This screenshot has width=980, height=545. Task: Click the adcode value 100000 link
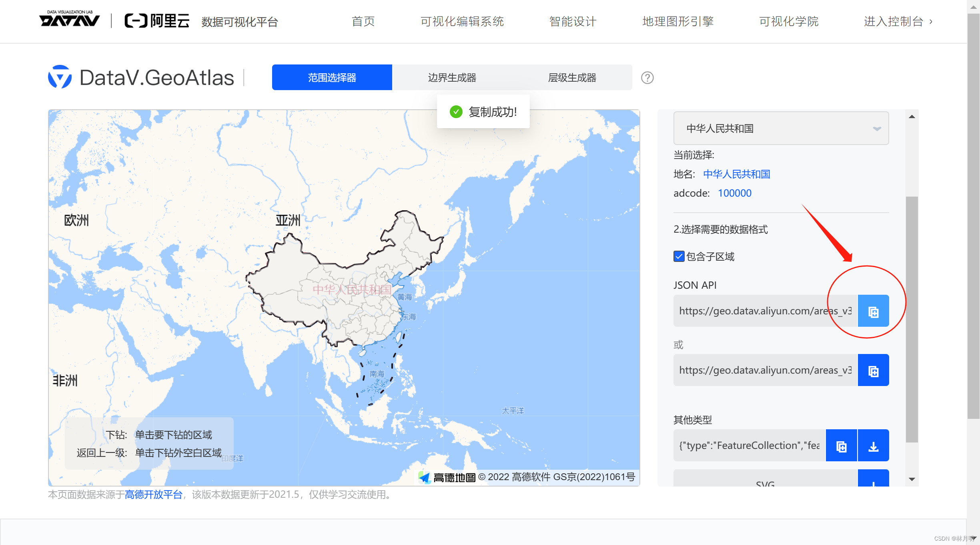[734, 193]
